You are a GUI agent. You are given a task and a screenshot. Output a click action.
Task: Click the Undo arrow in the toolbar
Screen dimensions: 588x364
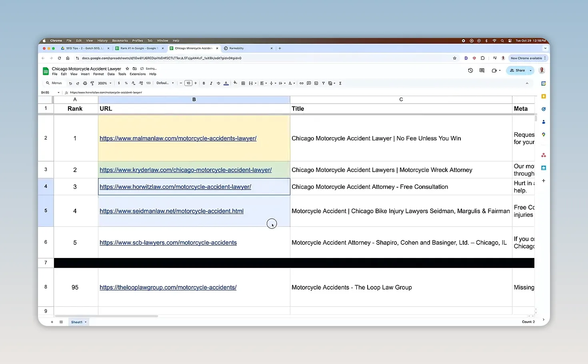tap(70, 83)
